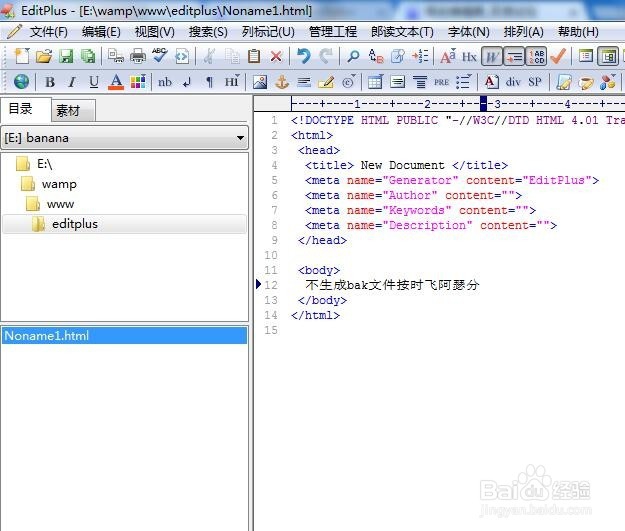Select the editplus folder
This screenshot has width=625, height=531.
pos(75,224)
